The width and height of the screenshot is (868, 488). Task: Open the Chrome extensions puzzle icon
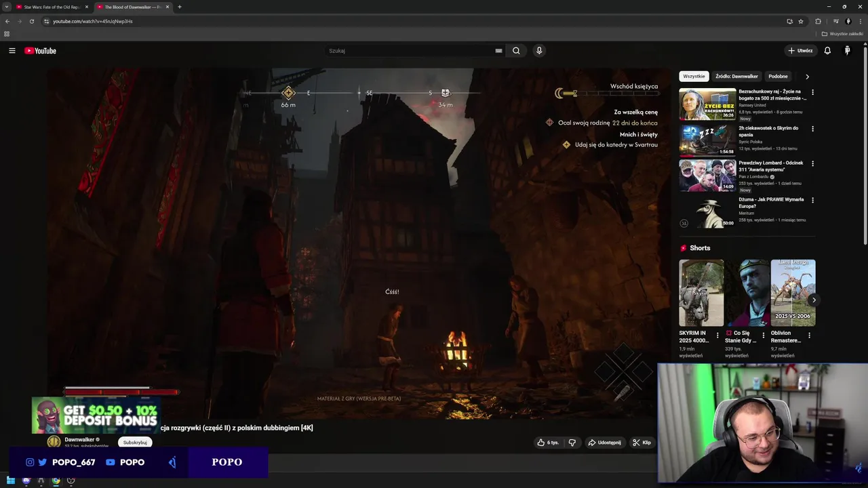[x=818, y=21]
